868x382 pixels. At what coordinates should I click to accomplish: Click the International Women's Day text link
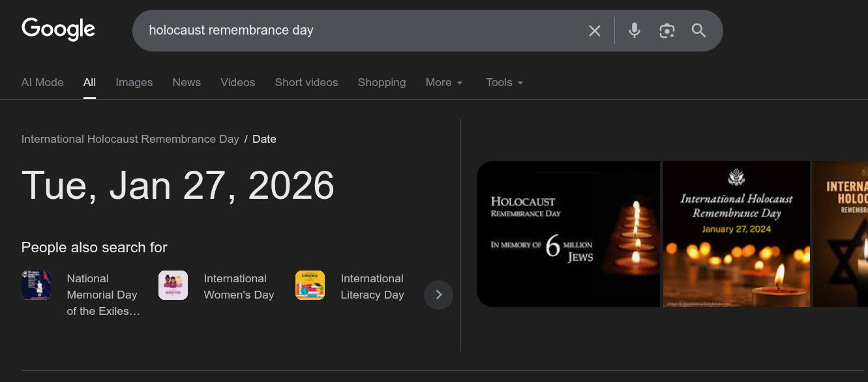[239, 287]
